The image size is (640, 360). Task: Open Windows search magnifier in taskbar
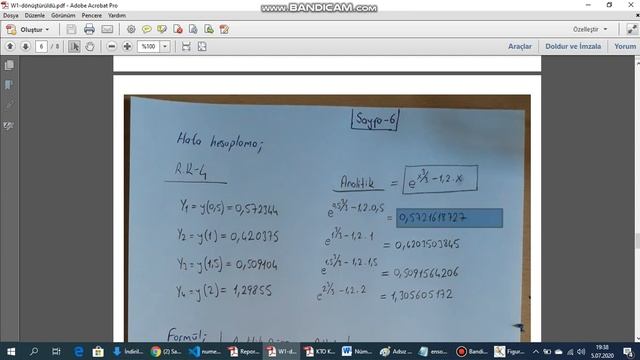tap(34, 351)
